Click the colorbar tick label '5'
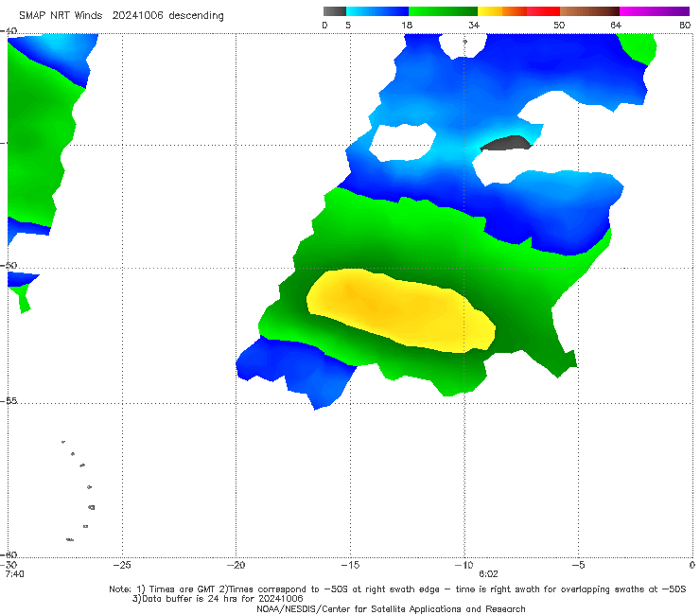The image size is (700, 615). pos(348,25)
